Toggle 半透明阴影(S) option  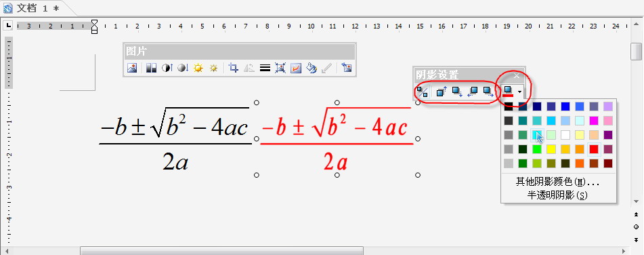click(x=558, y=195)
